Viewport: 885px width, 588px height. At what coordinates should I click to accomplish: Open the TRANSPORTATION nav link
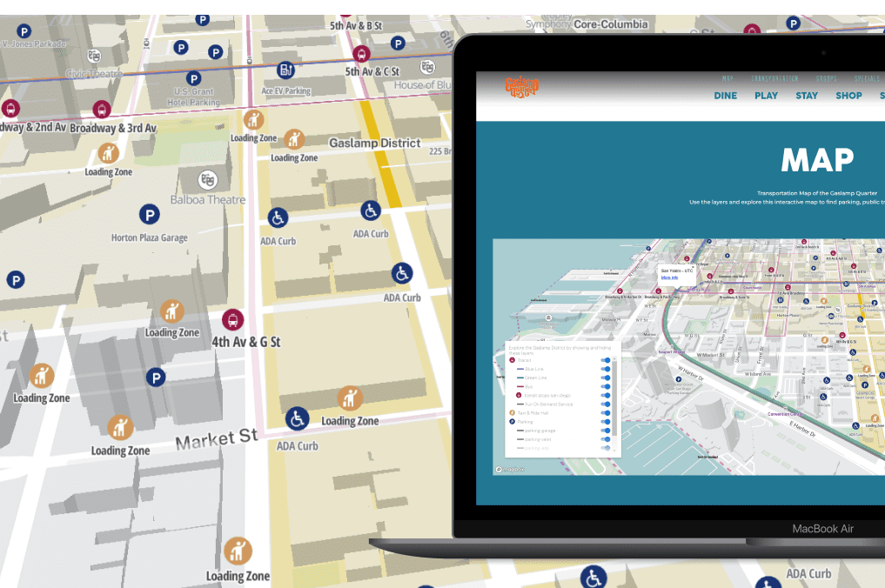775,78
